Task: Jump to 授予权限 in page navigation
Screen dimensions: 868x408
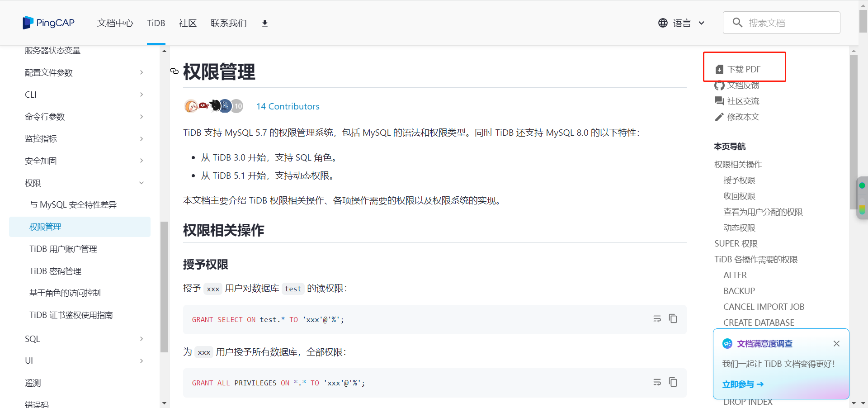Action: pyautogui.click(x=739, y=180)
